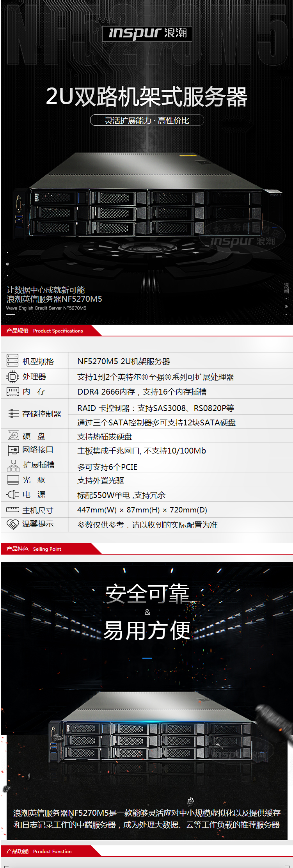Click the 机型规格 row label
Screen dimensions: 293x868
[38, 361]
